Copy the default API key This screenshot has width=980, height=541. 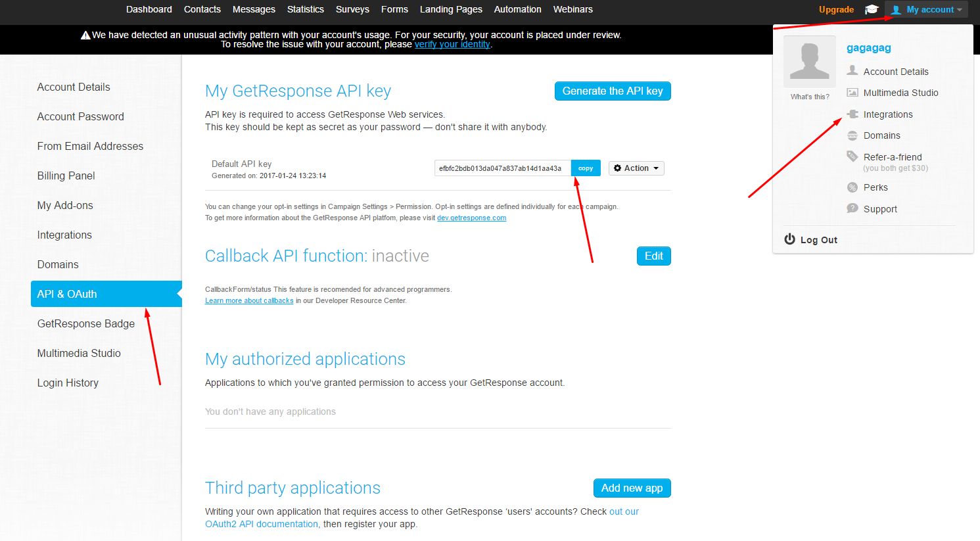586,168
